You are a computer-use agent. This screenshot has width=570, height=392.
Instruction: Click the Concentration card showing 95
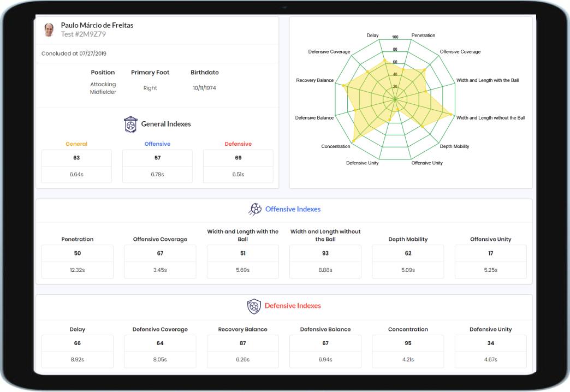(408, 351)
